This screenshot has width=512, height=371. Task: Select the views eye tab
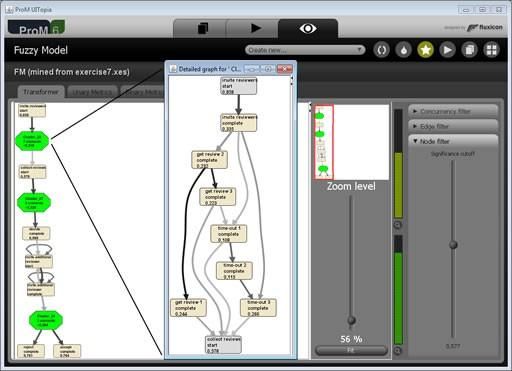point(308,28)
